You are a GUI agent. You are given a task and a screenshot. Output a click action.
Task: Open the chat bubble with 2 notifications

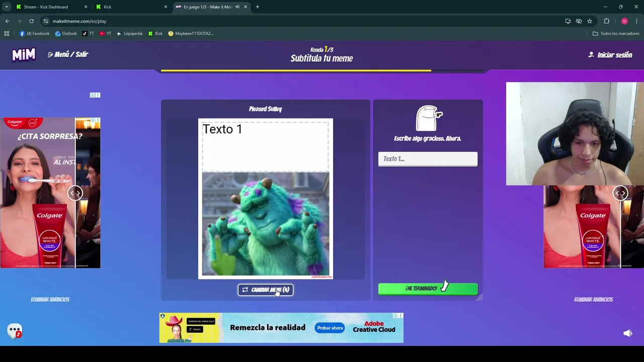15,331
